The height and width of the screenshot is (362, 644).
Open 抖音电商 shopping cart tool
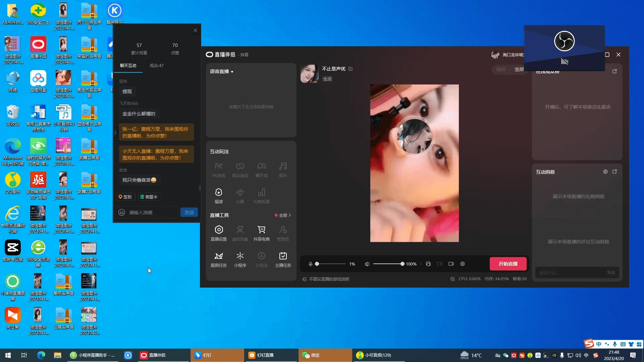(261, 233)
